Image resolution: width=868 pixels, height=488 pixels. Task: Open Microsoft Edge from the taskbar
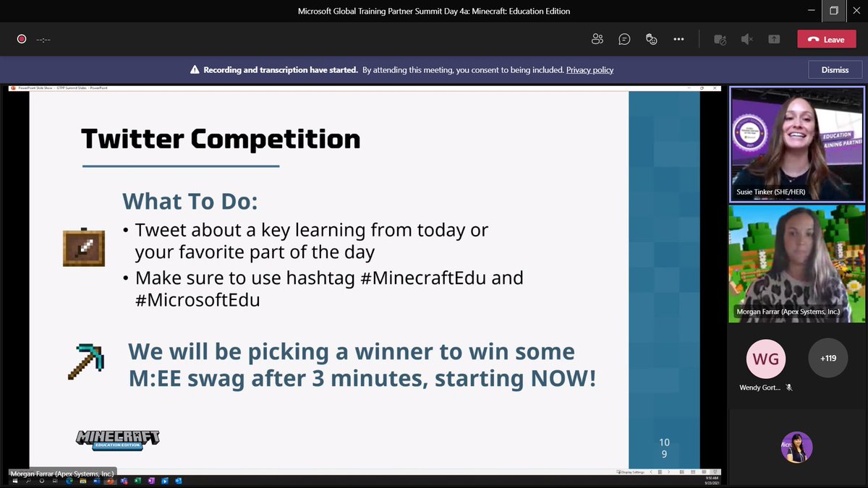69,481
